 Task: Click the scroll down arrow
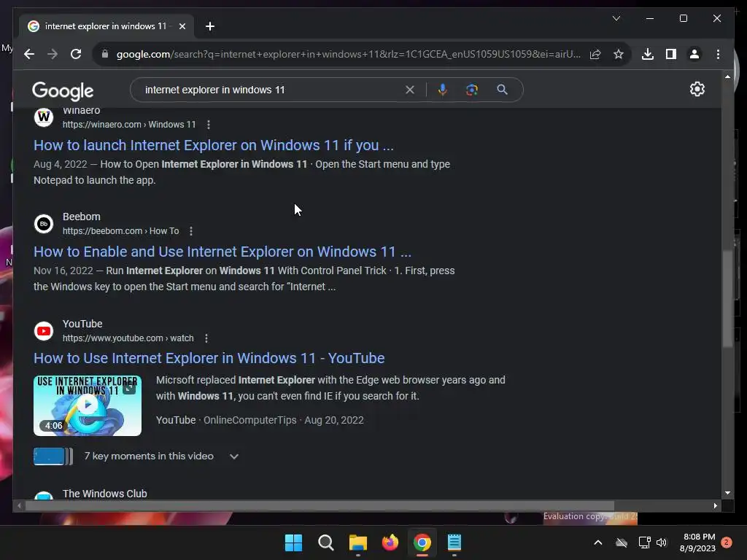(x=727, y=494)
